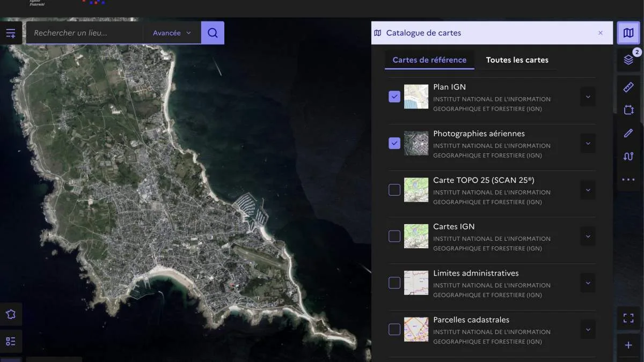Uncheck the Plan IGN layer checkbox
644x362 pixels.
tap(394, 97)
